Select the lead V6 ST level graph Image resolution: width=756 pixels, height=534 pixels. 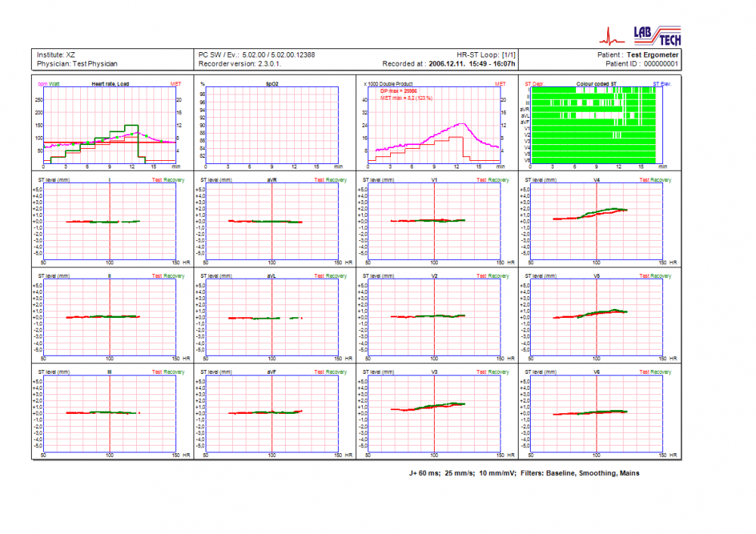pyautogui.click(x=596, y=412)
